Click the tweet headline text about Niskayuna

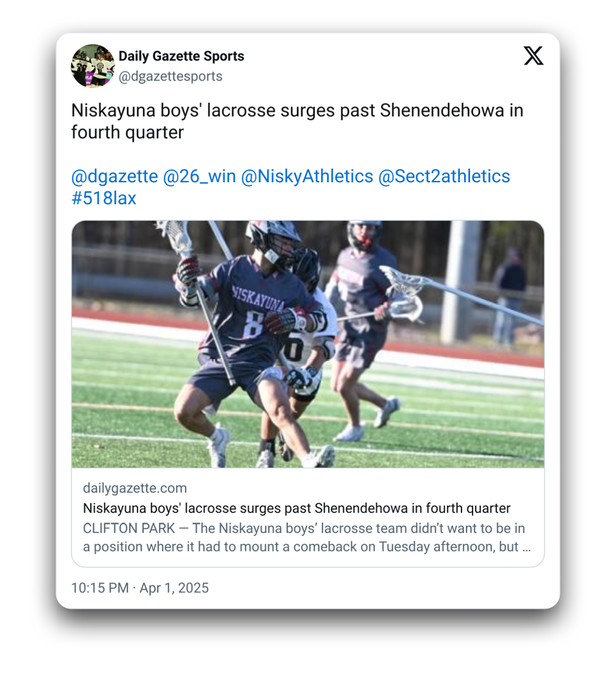tap(297, 121)
